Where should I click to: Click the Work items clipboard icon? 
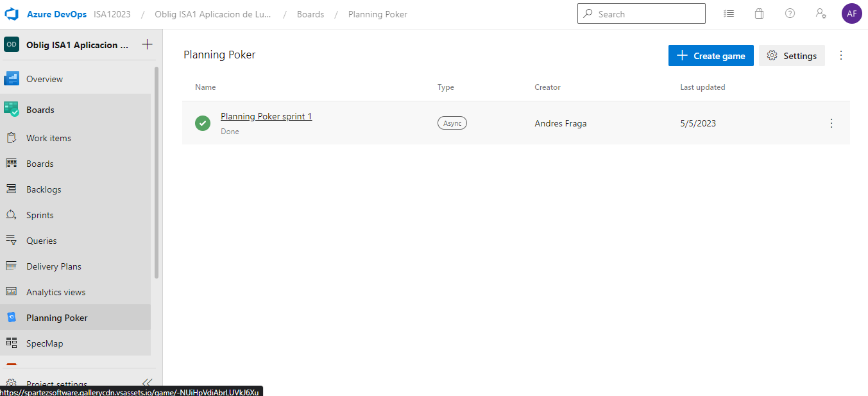pos(12,138)
